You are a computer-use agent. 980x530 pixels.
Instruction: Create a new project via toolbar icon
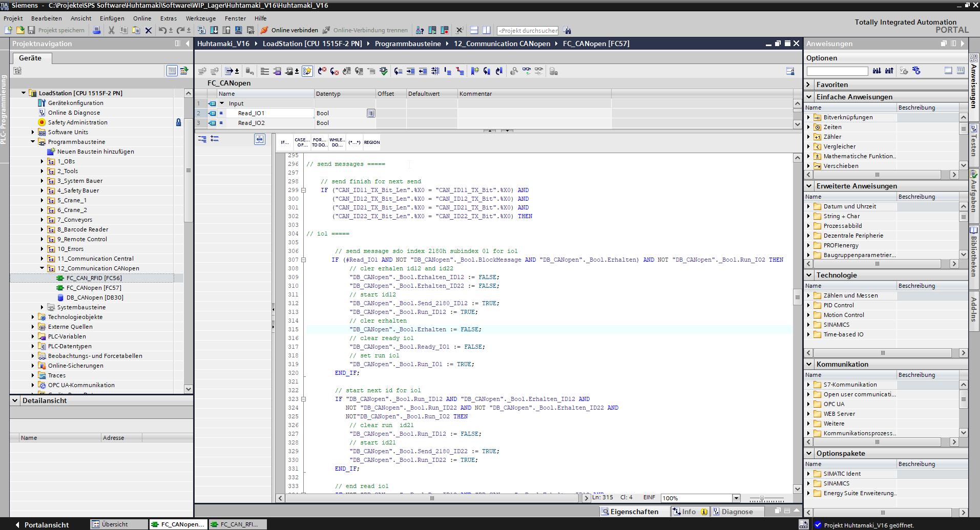click(8, 30)
